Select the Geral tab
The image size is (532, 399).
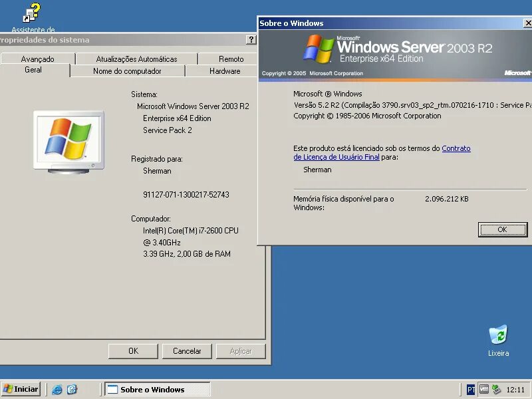(33, 70)
